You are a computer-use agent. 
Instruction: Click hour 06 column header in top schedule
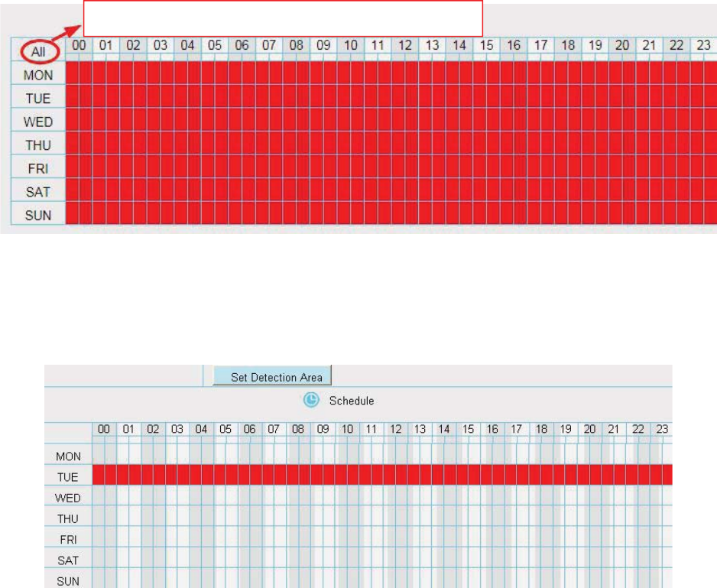pyautogui.click(x=242, y=45)
